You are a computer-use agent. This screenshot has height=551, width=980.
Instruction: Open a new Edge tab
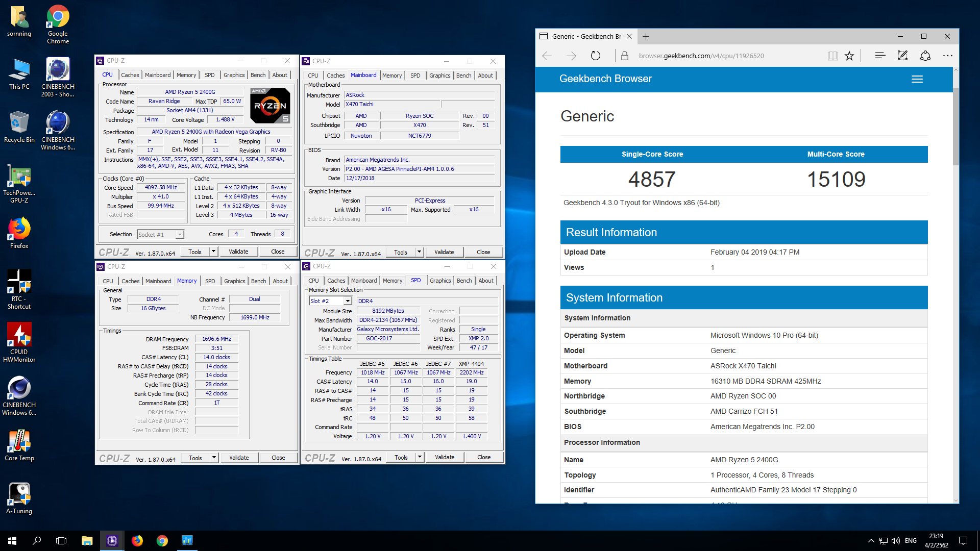point(646,36)
